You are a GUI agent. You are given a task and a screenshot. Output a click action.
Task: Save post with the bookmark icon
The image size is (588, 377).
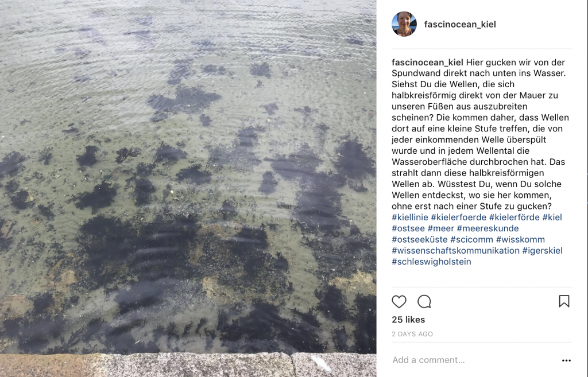[x=564, y=301]
